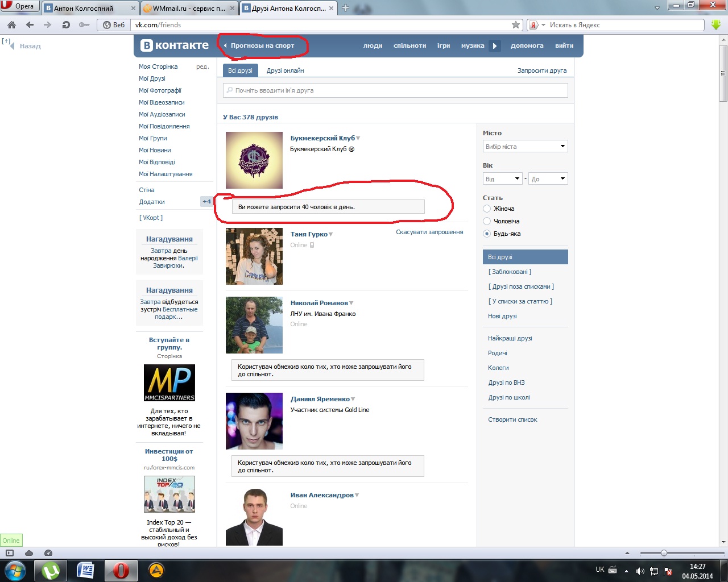Open the Opera panels toggle icon
The image size is (728, 582).
click(x=10, y=553)
